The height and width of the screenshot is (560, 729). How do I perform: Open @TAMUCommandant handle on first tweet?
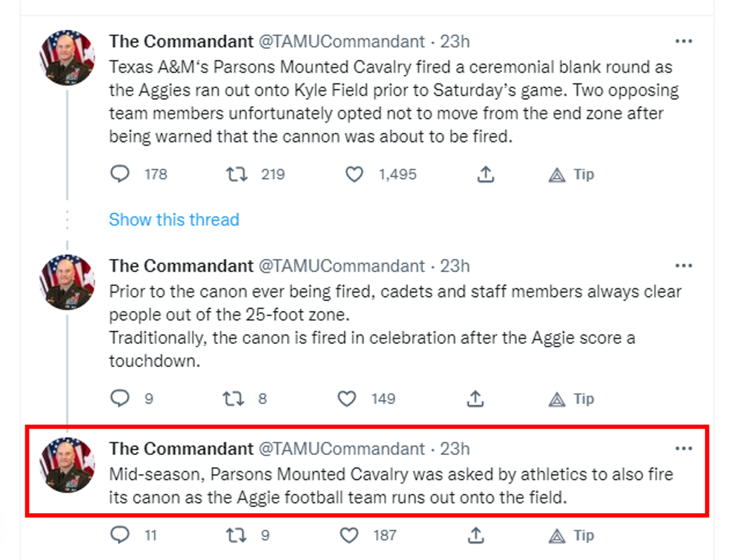point(342,41)
